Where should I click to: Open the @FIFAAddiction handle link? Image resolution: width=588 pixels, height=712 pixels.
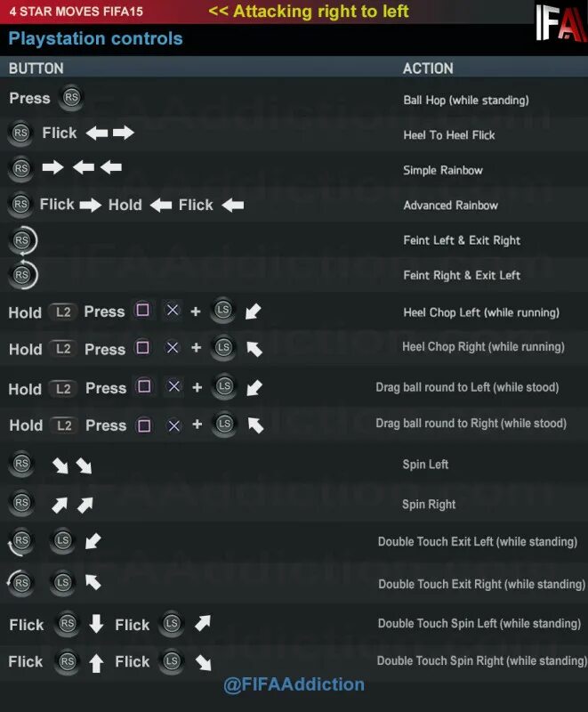tap(294, 684)
